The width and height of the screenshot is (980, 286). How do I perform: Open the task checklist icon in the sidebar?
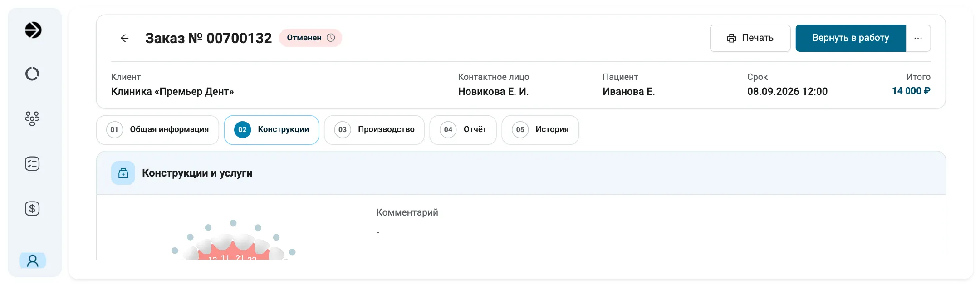coord(32,163)
